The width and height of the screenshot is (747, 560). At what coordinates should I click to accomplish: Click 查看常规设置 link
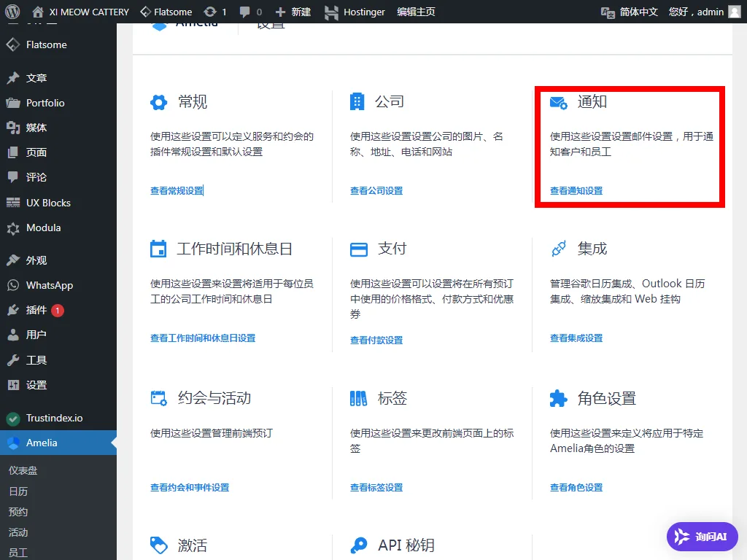[177, 191]
